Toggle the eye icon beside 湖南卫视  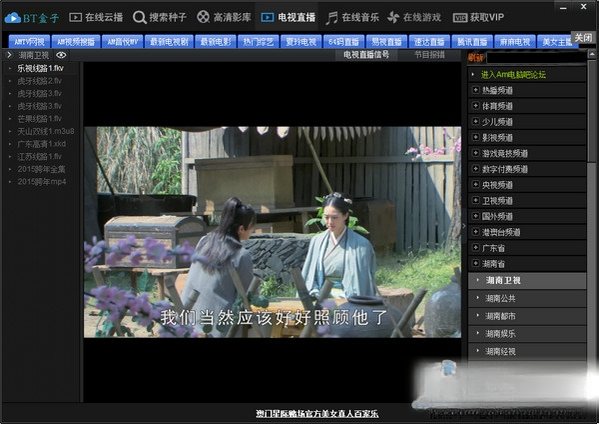coord(61,55)
